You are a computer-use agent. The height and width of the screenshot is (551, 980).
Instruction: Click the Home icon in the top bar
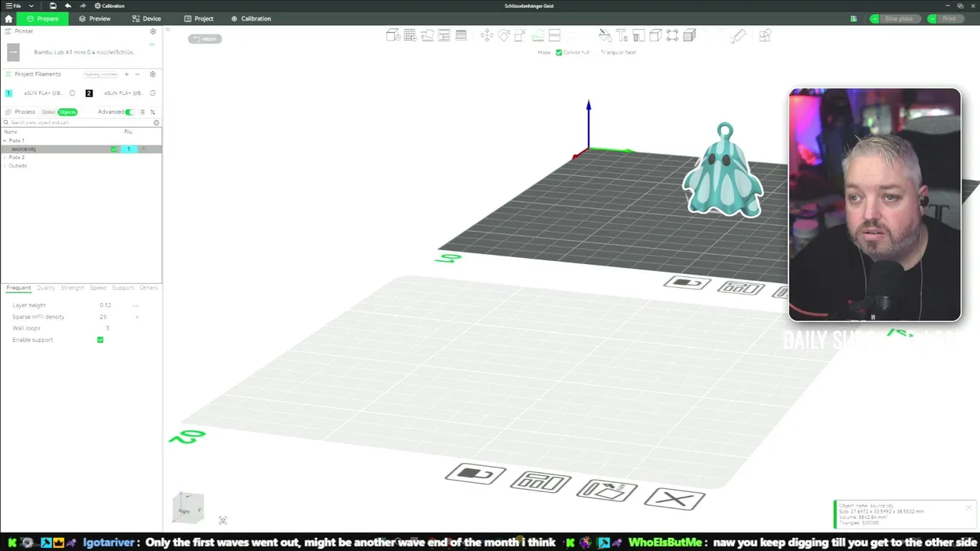(x=8, y=18)
